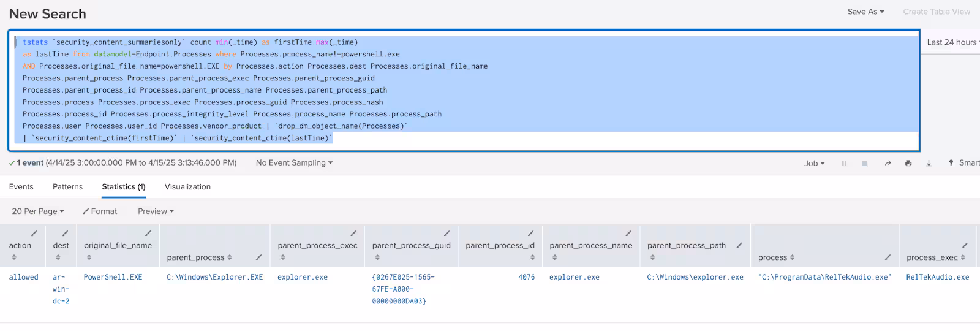
Task: Click the pencil icon on action column
Action: (34, 234)
